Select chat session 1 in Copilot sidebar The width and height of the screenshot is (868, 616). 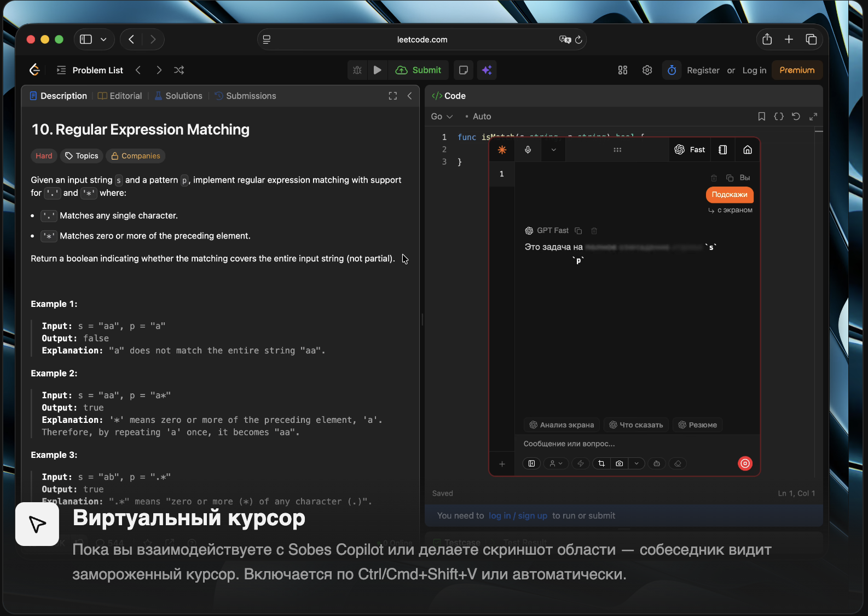tap(502, 174)
